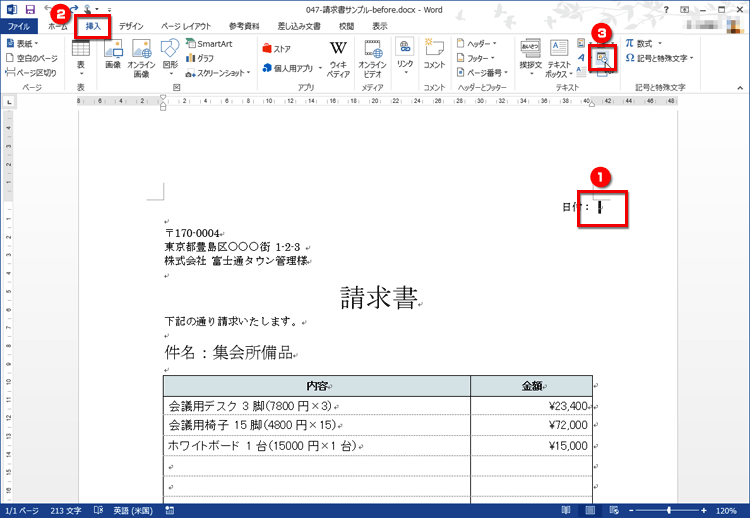Screen dimensions: 750x518
Task: Open the ファイル tab
Action: [x=19, y=26]
